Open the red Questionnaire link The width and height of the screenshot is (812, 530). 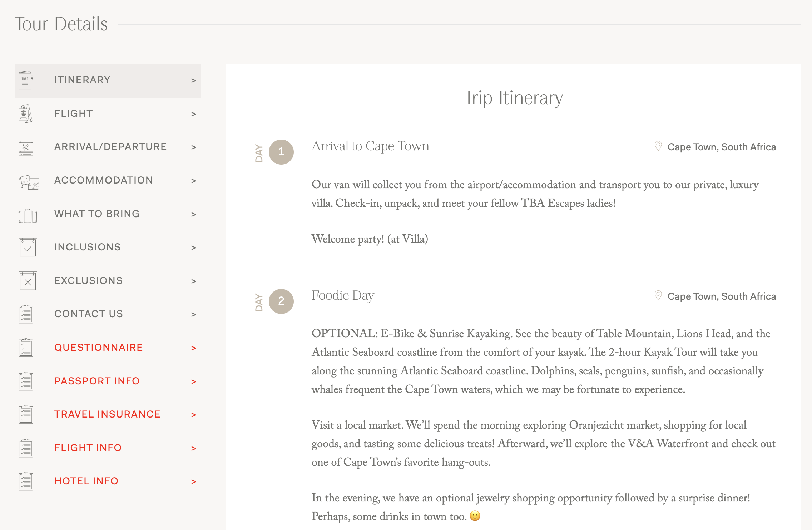tap(99, 347)
